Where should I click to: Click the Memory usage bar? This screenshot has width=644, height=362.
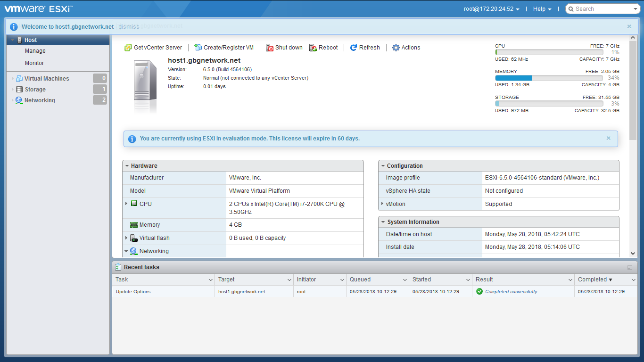tap(549, 78)
